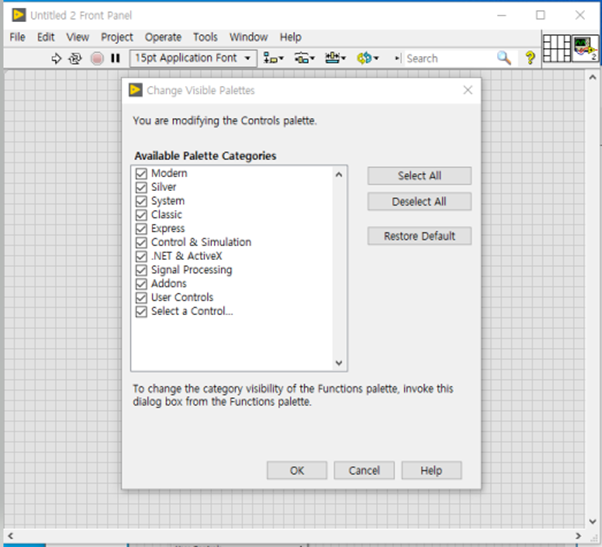Open the Operate menu
Viewport: 602px width, 547px height.
[163, 37]
